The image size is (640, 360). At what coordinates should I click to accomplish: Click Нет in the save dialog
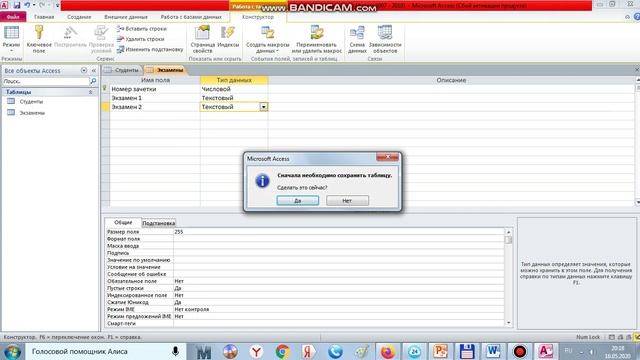point(347,200)
